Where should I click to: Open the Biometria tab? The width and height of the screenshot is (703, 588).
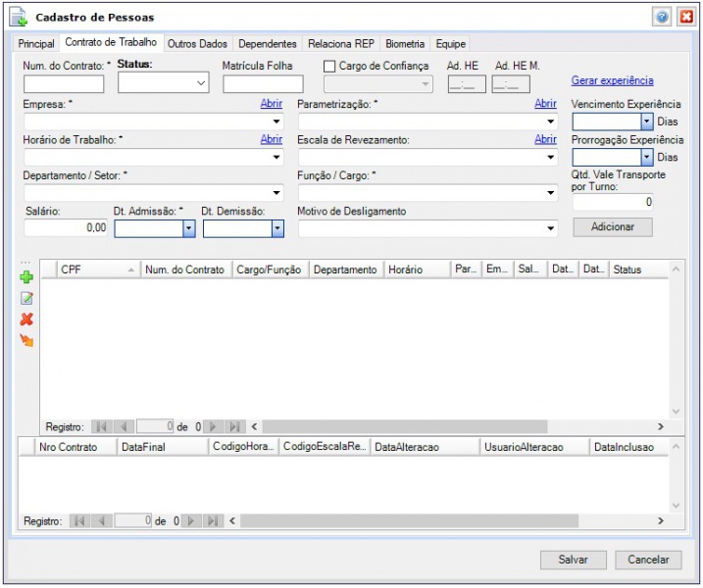(405, 44)
